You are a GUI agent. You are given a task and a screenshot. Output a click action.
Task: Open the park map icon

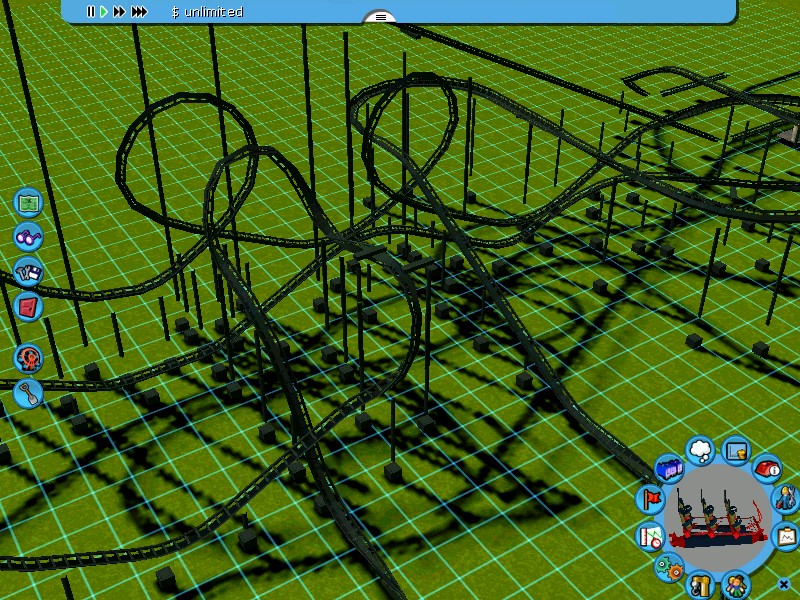(29, 203)
